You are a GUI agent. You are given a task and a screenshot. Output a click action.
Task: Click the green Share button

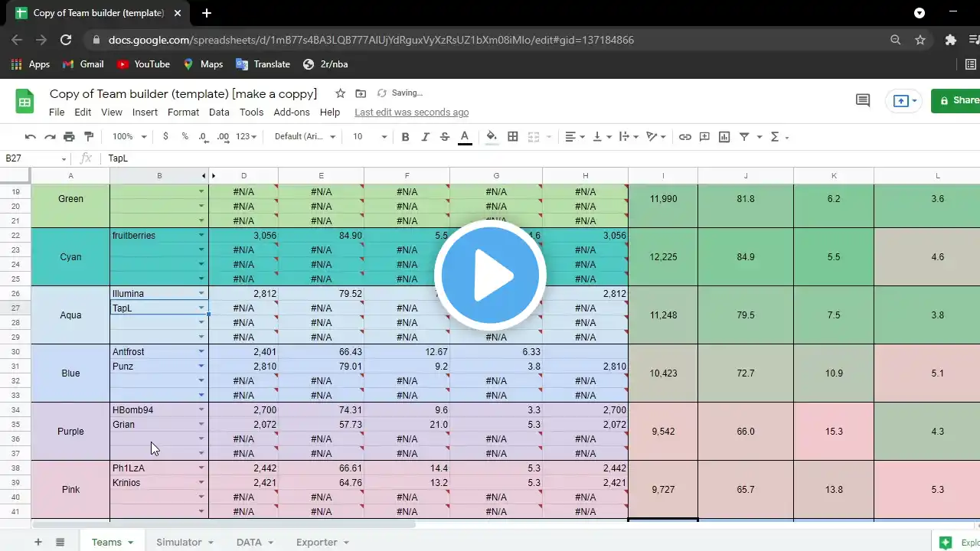click(955, 100)
